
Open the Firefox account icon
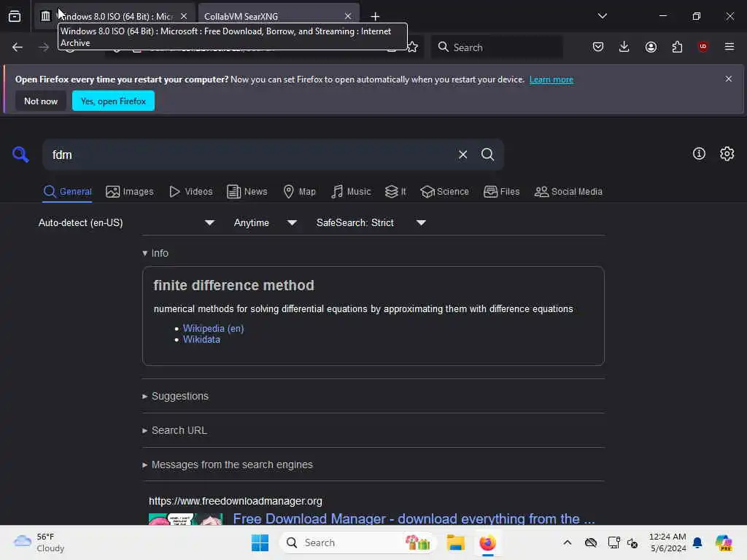coord(651,47)
